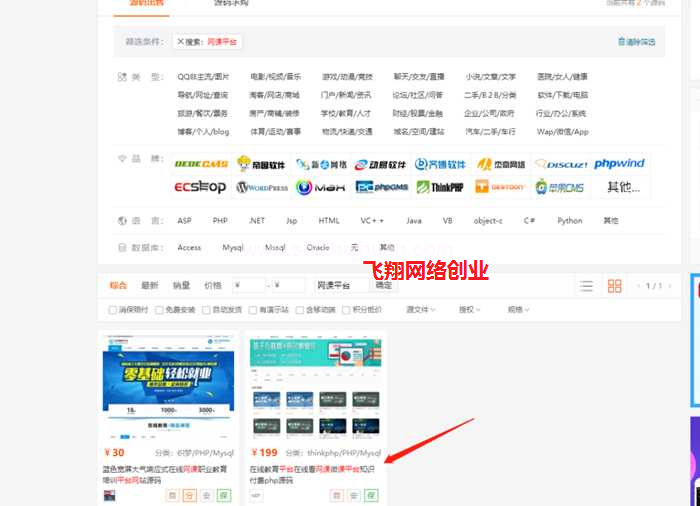
Task: Switch to list view layout icon
Action: click(586, 286)
